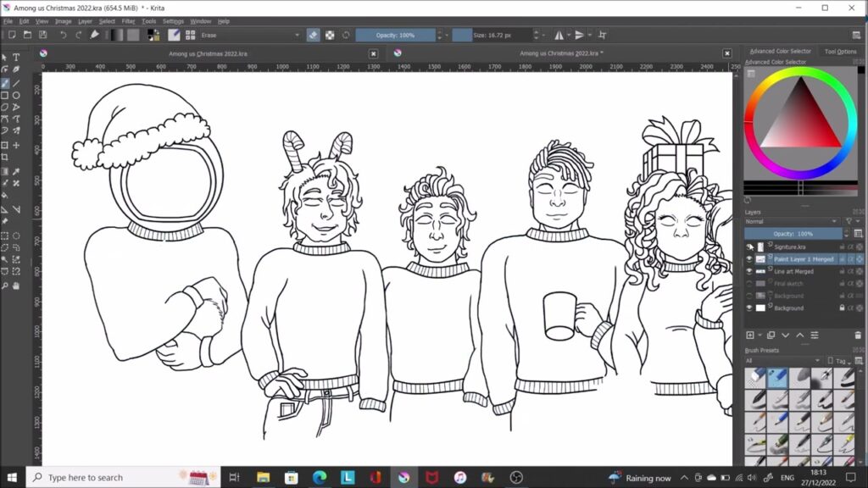Select the Color Sampler eyedropper tool

pyautogui.click(x=16, y=171)
